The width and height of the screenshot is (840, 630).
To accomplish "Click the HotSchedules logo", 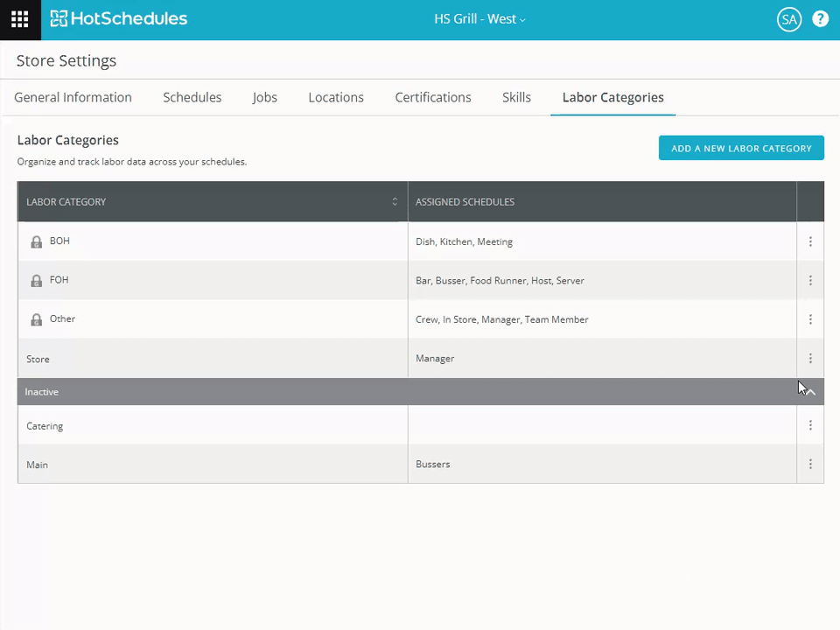I will (118, 18).
